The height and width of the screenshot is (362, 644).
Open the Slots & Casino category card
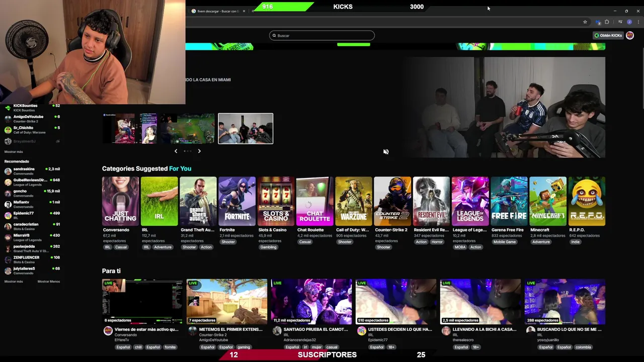click(x=276, y=201)
